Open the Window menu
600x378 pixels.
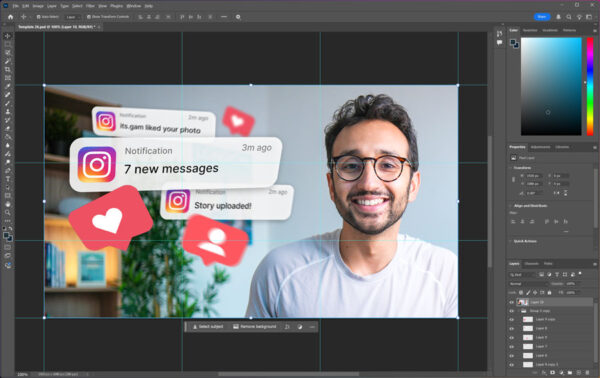[x=134, y=6]
